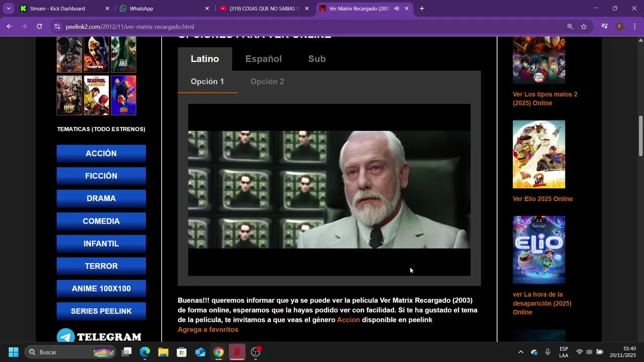Close the YouTube COSAS QUE NO SABIAS tab
Screen dimensions: 644x362
[307, 9]
